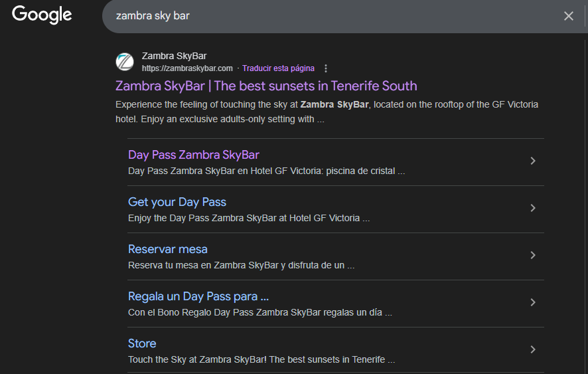Click text Touch the Sky at Zambra SkyBar
This screenshot has width=588, height=374.
pyautogui.click(x=261, y=360)
